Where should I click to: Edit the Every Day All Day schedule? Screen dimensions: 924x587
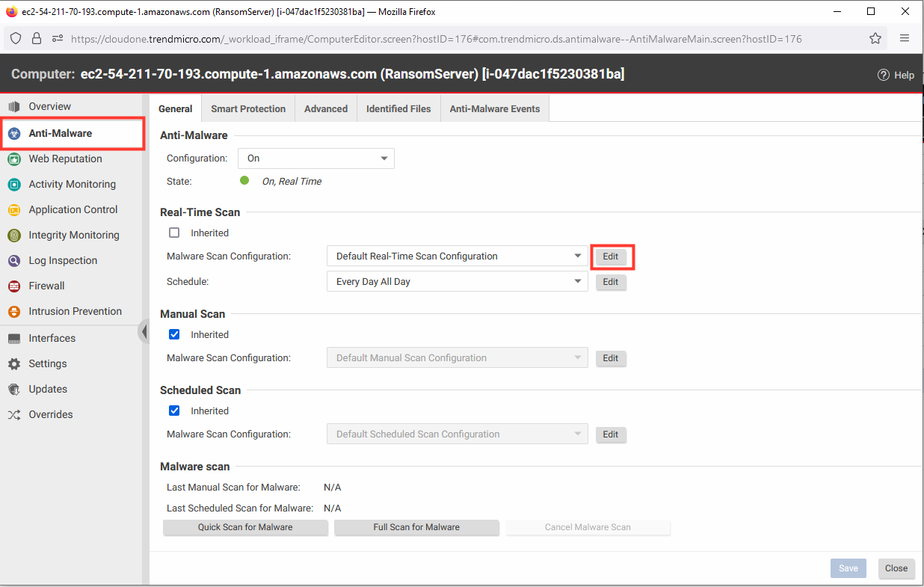611,282
